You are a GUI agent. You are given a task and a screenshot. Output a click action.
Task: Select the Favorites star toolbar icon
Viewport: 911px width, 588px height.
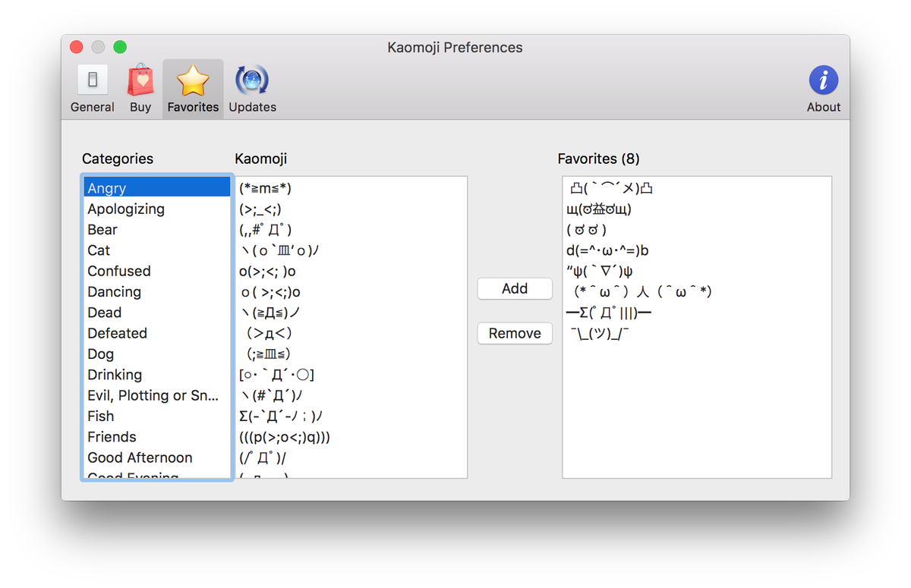[x=193, y=88]
